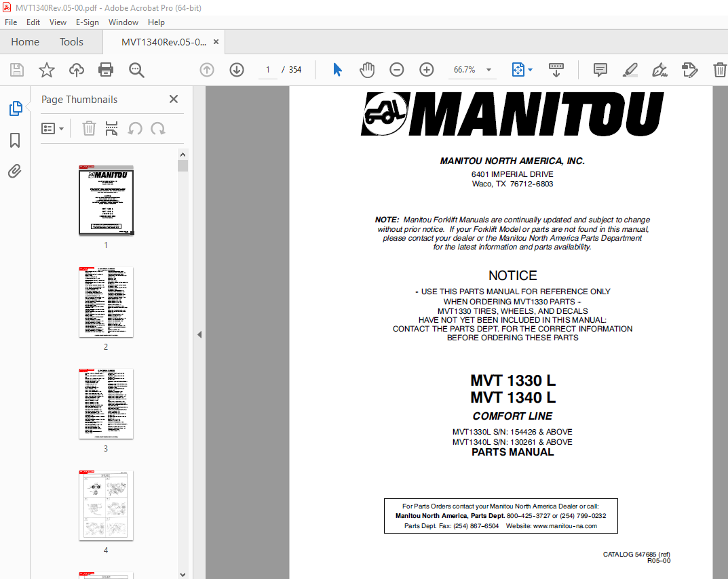Upload the file to cloud
The height and width of the screenshot is (579, 728).
point(77,70)
